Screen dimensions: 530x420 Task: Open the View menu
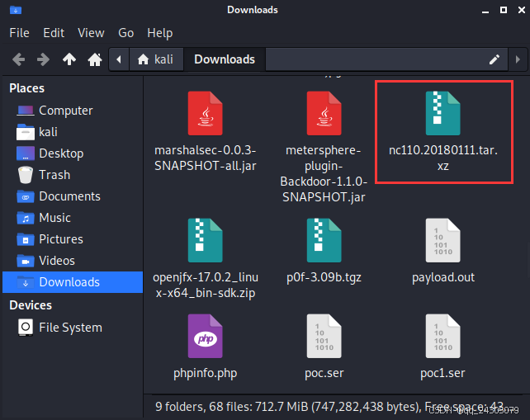(x=91, y=33)
